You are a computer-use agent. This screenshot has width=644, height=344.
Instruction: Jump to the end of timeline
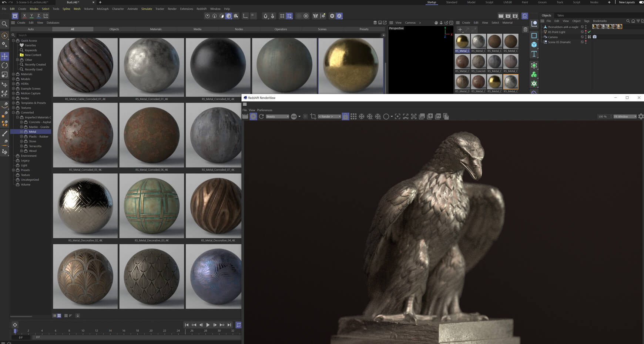(x=229, y=325)
